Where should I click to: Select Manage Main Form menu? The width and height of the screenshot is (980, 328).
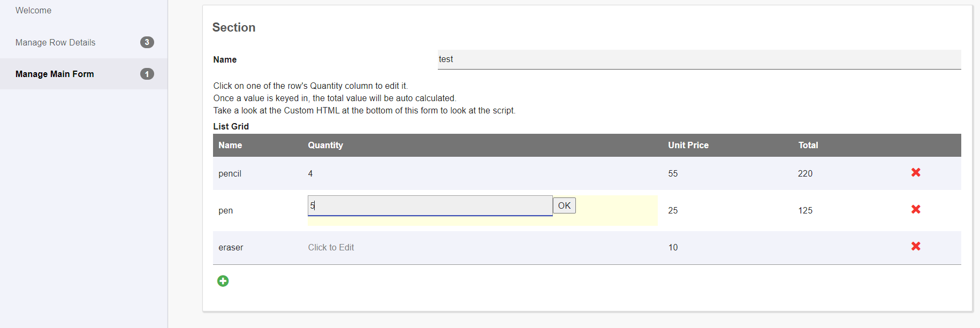coord(55,74)
